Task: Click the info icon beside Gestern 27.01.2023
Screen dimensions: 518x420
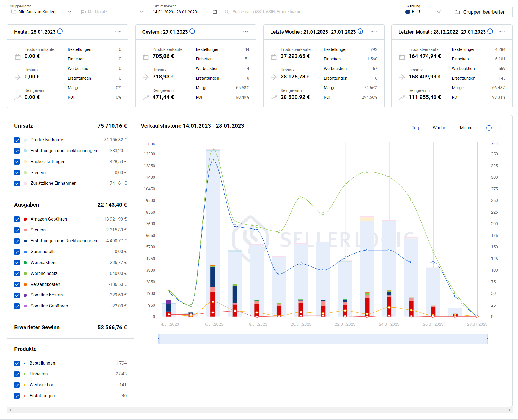Action: coord(192,31)
